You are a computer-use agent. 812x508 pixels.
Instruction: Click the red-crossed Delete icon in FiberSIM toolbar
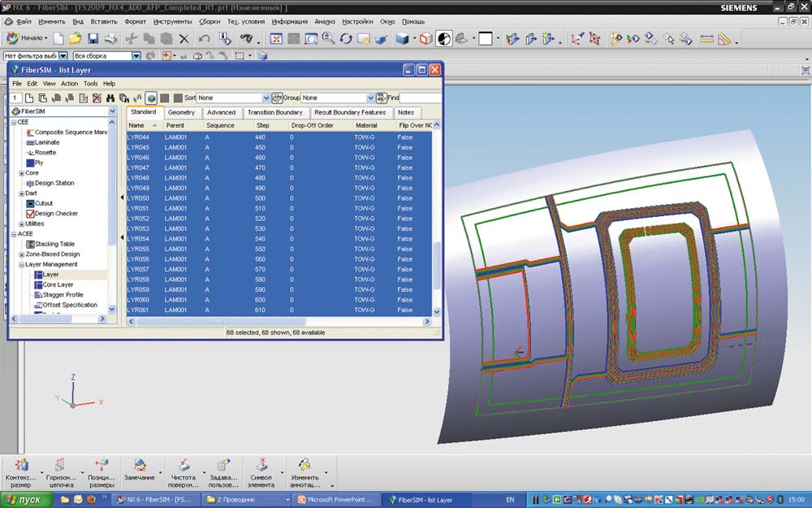[97, 98]
